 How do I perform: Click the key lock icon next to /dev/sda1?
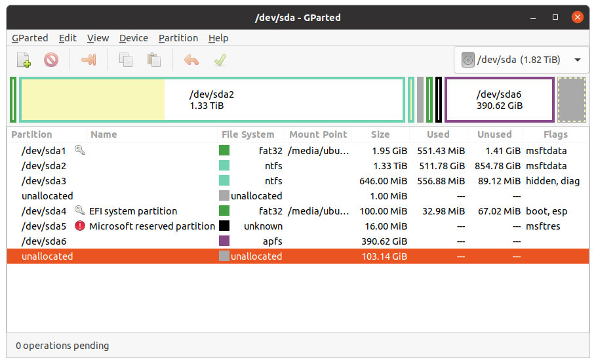pyautogui.click(x=80, y=150)
